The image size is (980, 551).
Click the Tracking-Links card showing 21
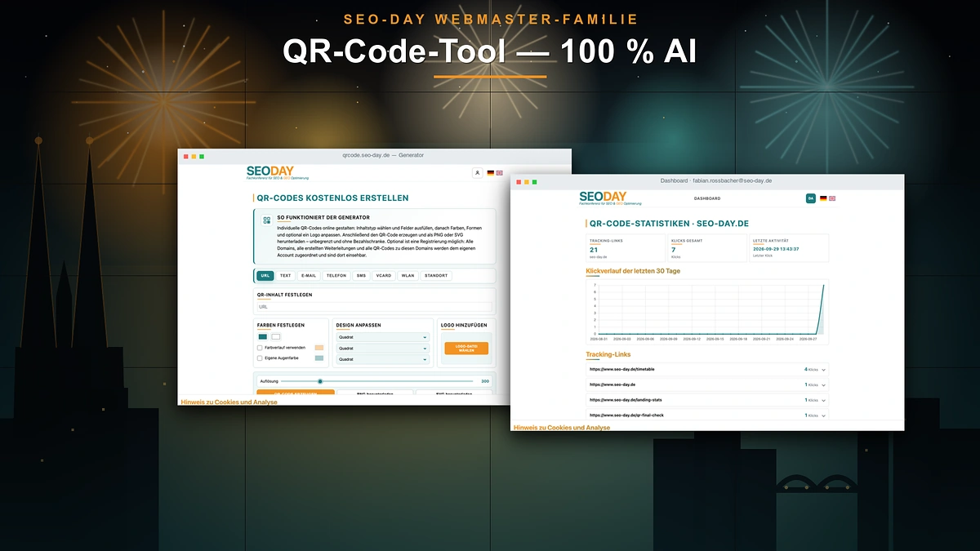click(625, 248)
